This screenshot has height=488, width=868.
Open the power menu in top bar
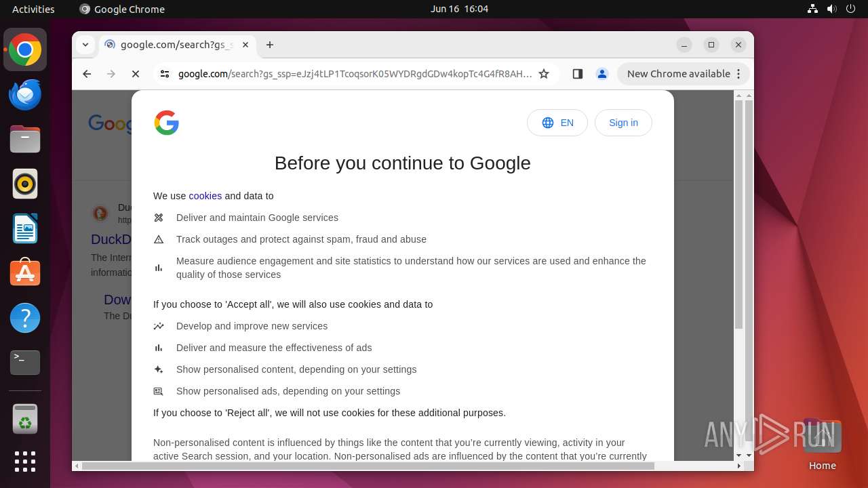click(851, 9)
